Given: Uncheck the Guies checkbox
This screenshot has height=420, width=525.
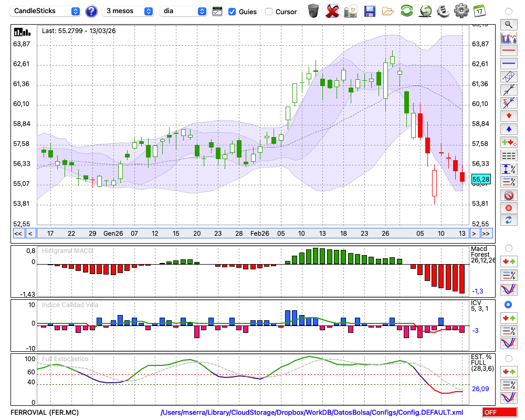Looking at the screenshot, I should 232,12.
